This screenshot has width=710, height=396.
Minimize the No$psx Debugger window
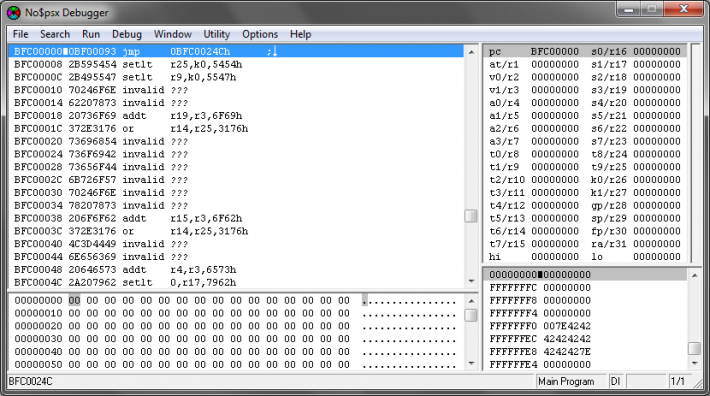pyautogui.click(x=628, y=9)
